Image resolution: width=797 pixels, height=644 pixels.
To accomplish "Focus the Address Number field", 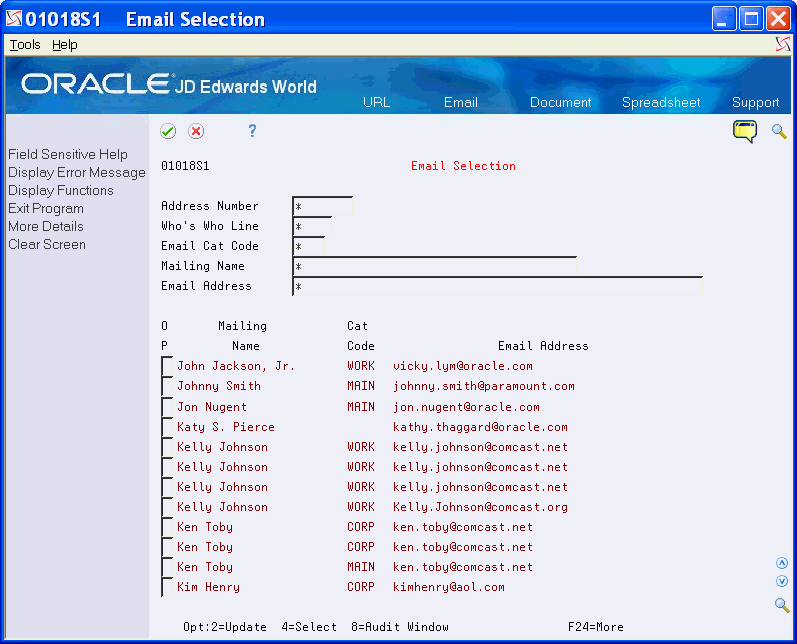I will pos(323,206).
